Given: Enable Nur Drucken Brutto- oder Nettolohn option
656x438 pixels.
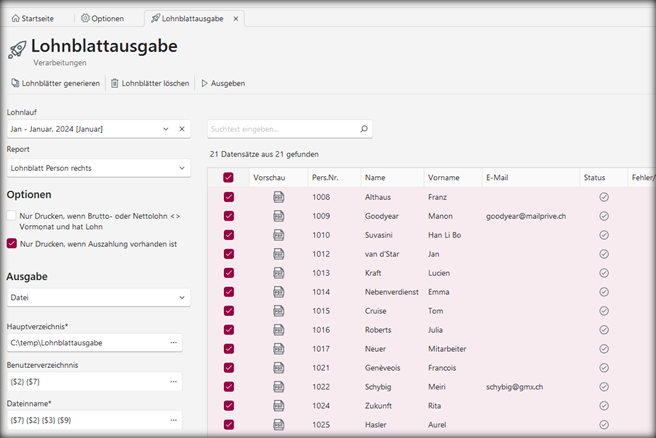Looking at the screenshot, I should point(12,217).
